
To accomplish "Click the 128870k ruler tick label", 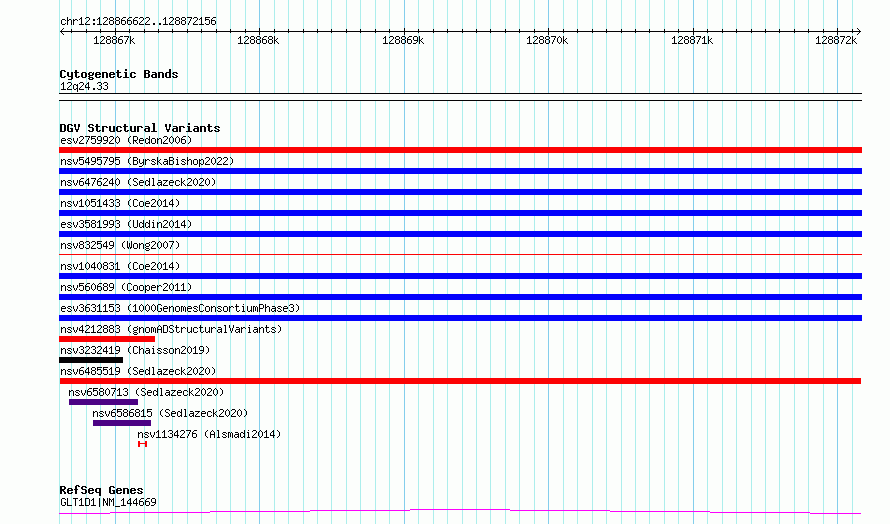I will click(547, 40).
